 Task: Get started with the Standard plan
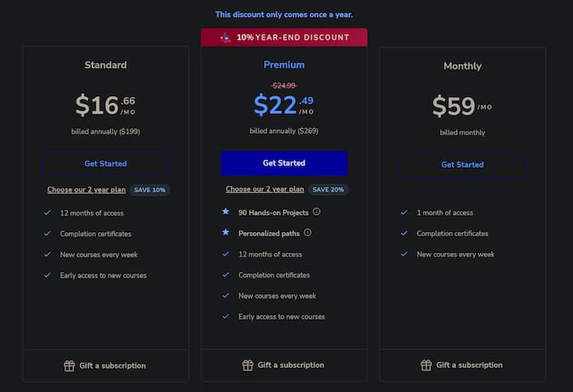pos(106,164)
